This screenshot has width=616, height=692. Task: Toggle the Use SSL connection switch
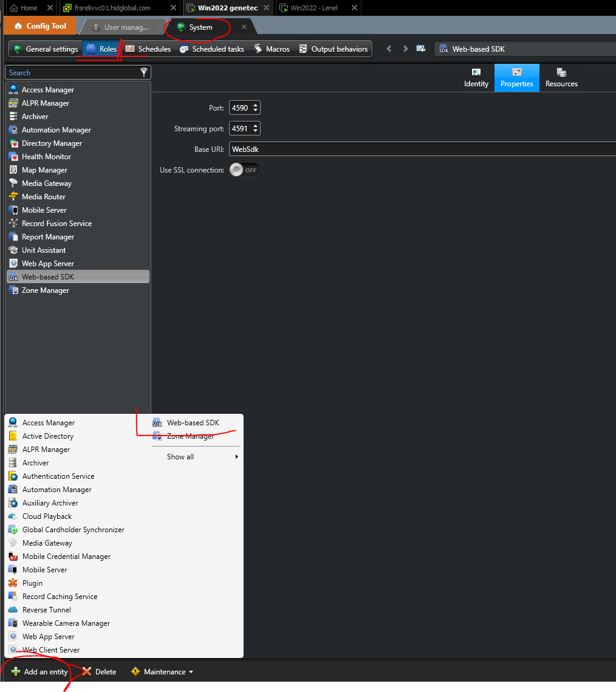[245, 170]
